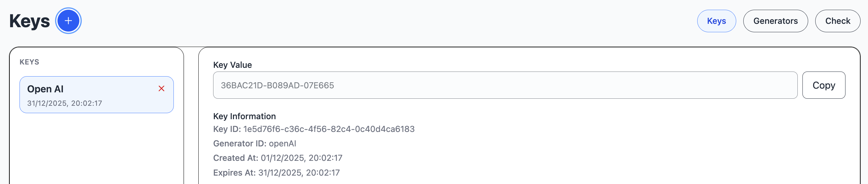Click the Key ID UUID value
Screen dimensions: 868x184
coord(328,129)
